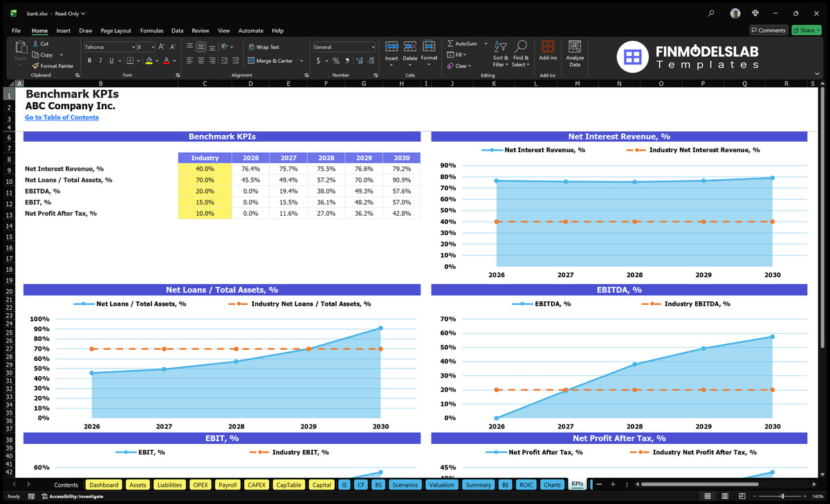
Task: Click the Cut scissors icon
Action: coord(35,44)
